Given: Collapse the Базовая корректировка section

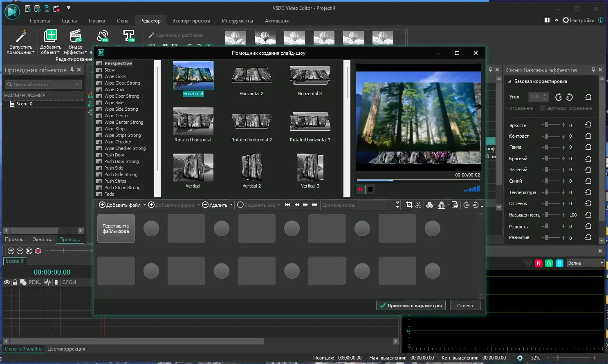Looking at the screenshot, I should coord(510,81).
